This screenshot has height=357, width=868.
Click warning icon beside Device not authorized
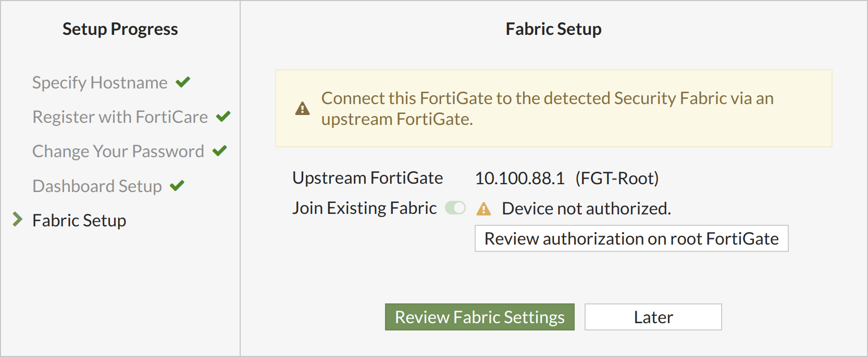pyautogui.click(x=483, y=209)
